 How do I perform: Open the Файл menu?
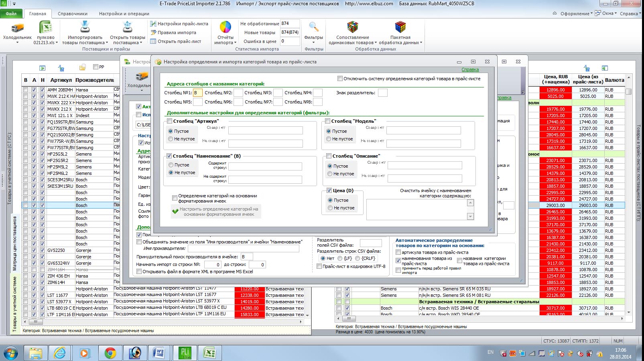click(11, 14)
